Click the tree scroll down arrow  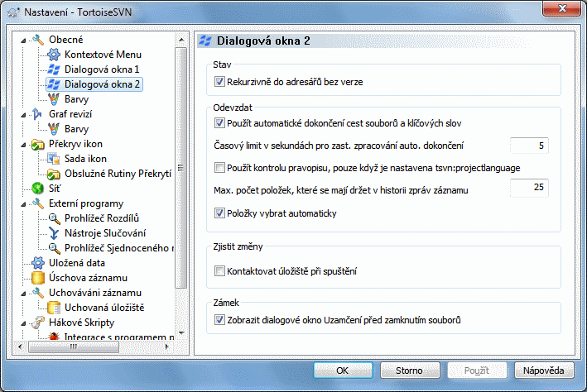pyautogui.click(x=181, y=333)
